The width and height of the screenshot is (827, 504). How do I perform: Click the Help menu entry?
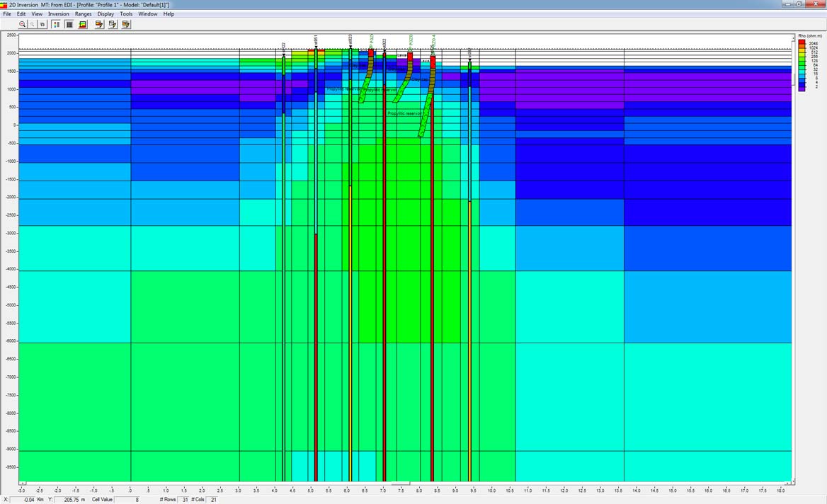tap(169, 13)
